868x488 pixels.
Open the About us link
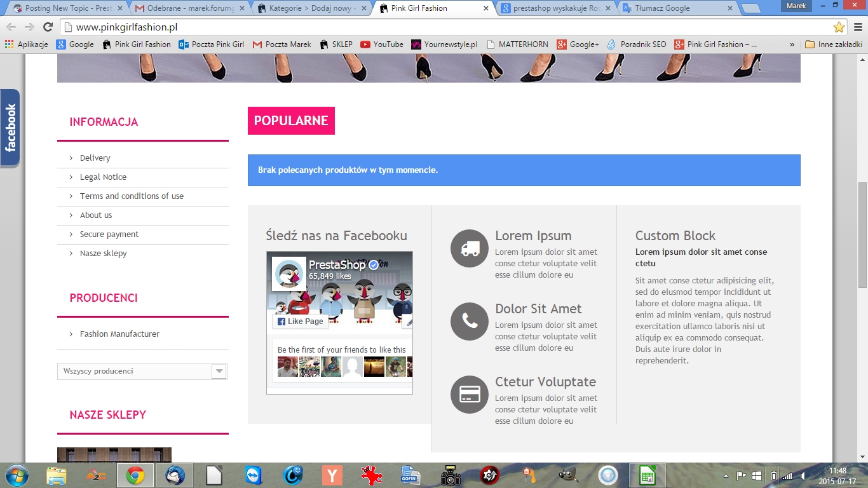[96, 215]
